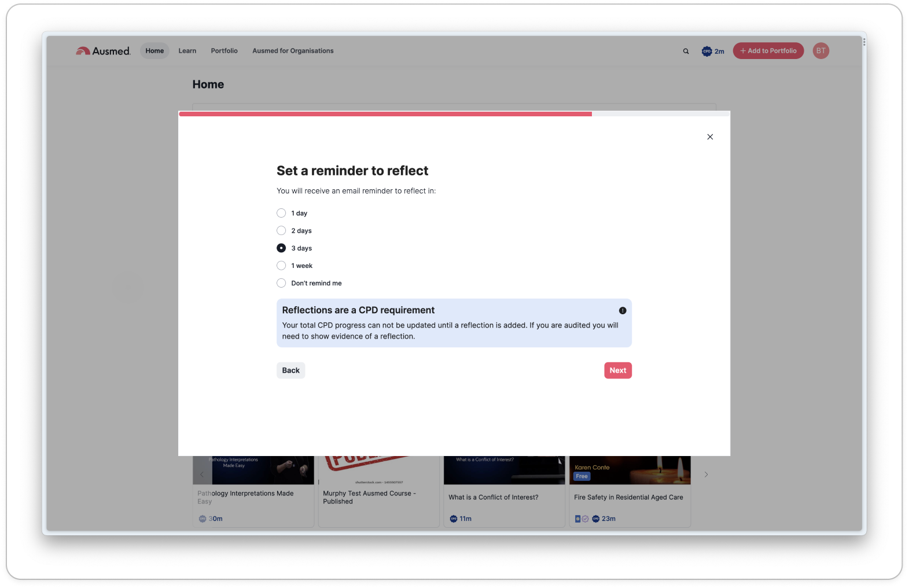The width and height of the screenshot is (909, 588).
Task: Click the Next button
Action: click(x=618, y=370)
